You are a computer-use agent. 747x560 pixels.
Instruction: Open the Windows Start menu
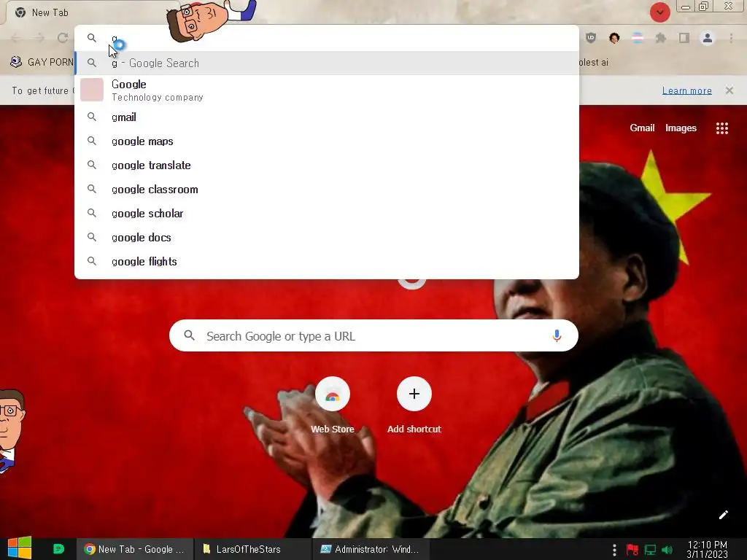[x=19, y=548]
